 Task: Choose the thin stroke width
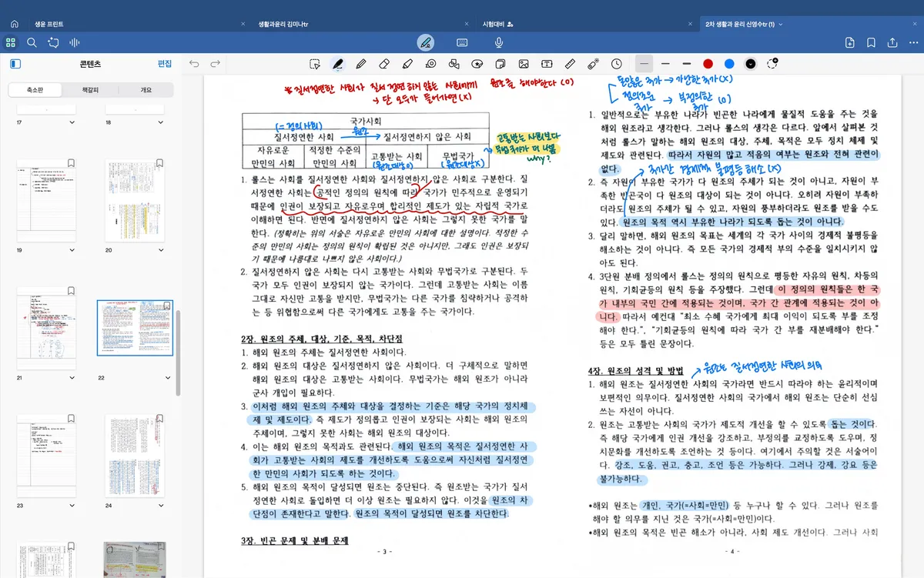[644, 63]
